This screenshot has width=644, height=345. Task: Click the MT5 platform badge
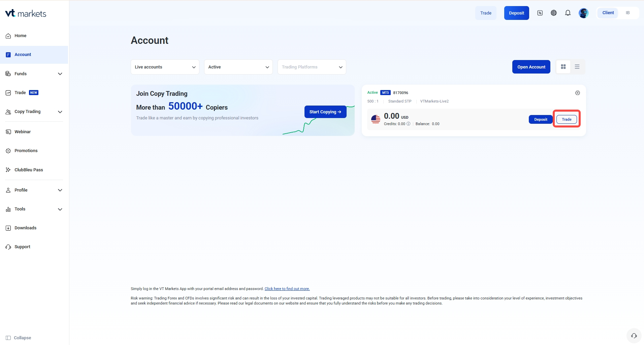point(385,93)
